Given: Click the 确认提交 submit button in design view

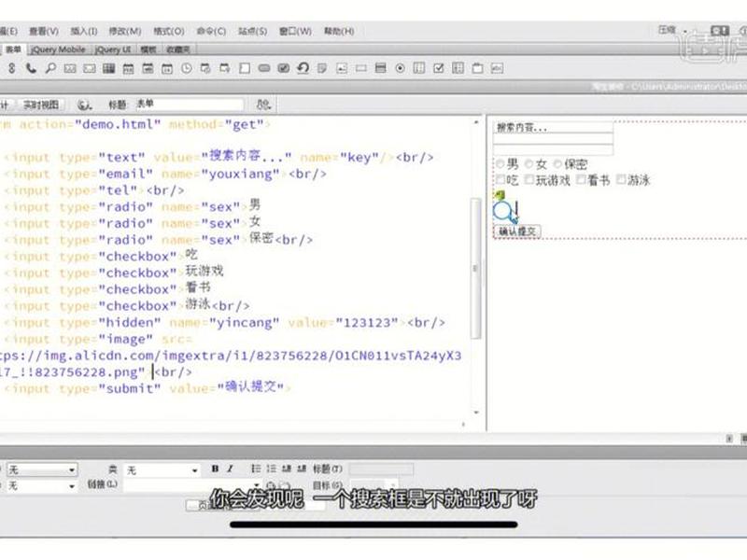Looking at the screenshot, I should coord(517,231).
